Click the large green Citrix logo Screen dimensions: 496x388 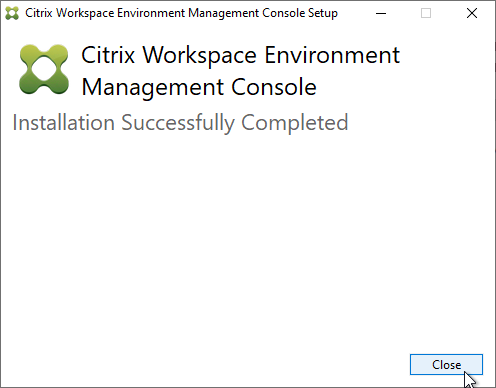point(44,69)
